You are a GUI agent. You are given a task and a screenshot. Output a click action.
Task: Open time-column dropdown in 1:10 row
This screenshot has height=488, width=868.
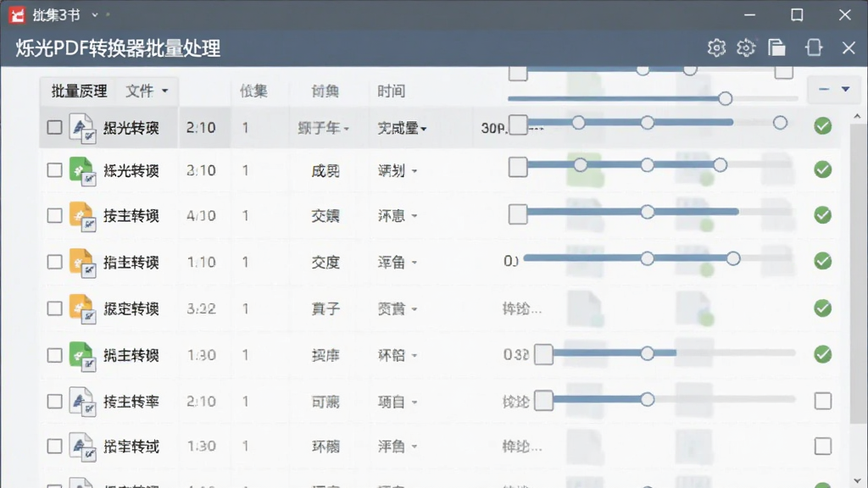[397, 263]
